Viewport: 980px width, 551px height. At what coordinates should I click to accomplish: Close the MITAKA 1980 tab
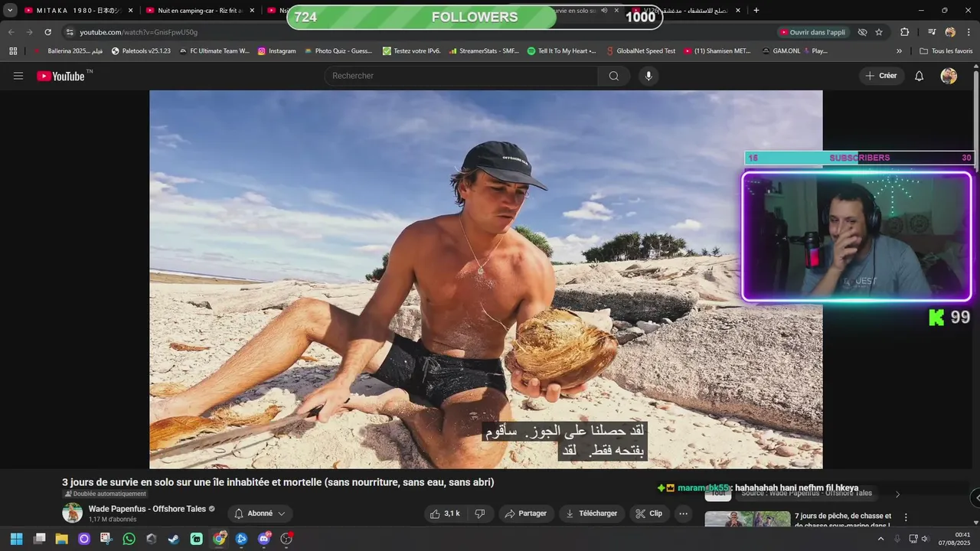(x=130, y=11)
